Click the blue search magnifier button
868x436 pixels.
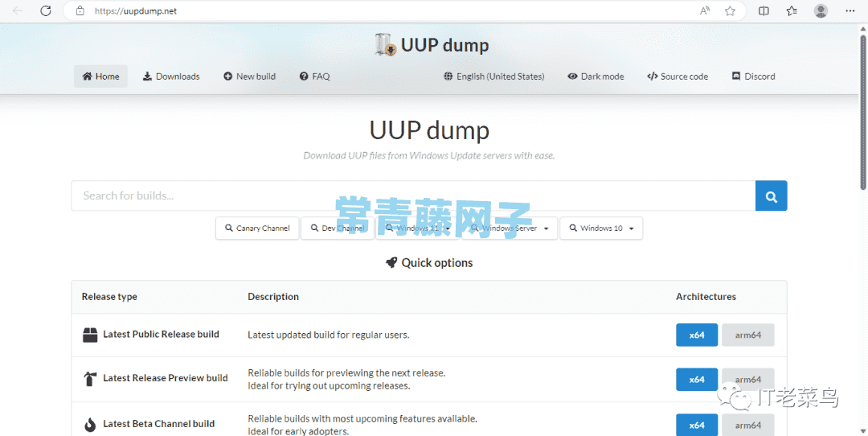tap(771, 195)
